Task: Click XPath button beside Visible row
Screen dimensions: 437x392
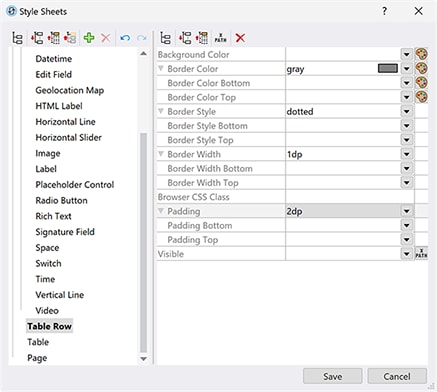Action: coord(421,254)
